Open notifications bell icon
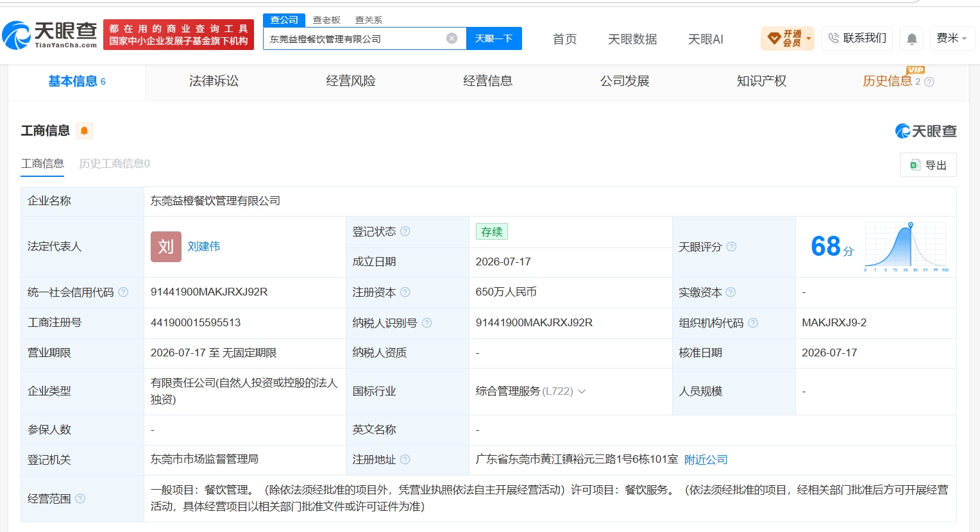Image resolution: width=980 pixels, height=532 pixels. click(x=911, y=38)
